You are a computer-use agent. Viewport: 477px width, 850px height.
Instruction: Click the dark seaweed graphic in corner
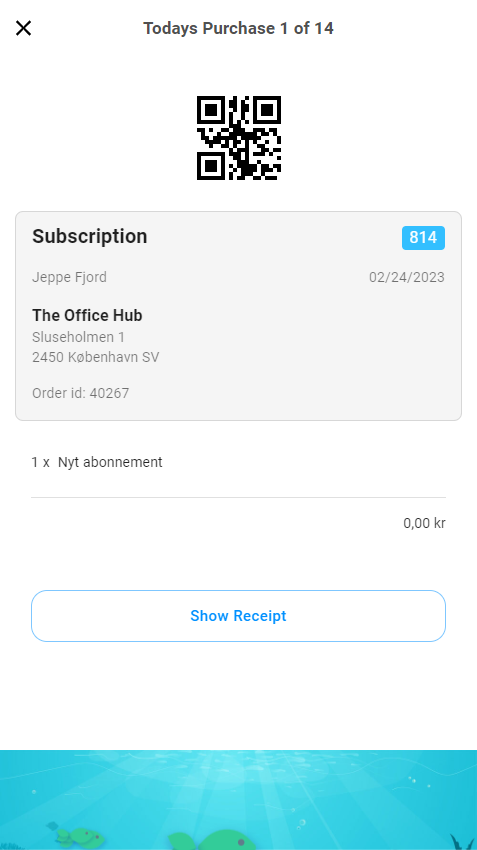click(462, 842)
